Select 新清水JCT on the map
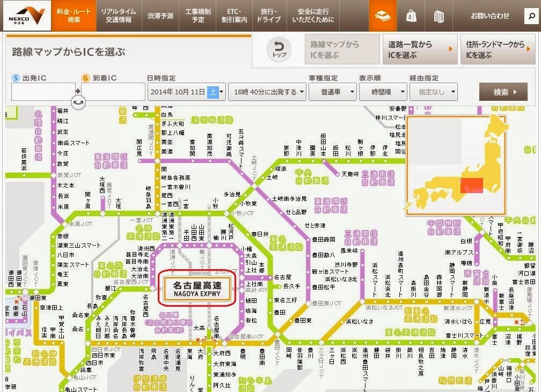The image size is (541, 392). coord(458,308)
